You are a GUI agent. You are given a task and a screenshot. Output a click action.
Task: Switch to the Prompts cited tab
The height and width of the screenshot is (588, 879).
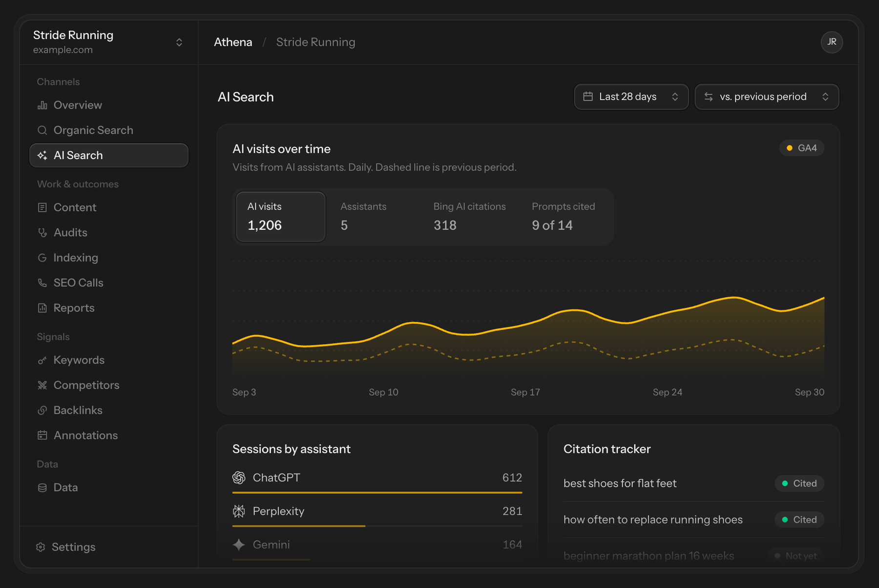[x=564, y=217]
